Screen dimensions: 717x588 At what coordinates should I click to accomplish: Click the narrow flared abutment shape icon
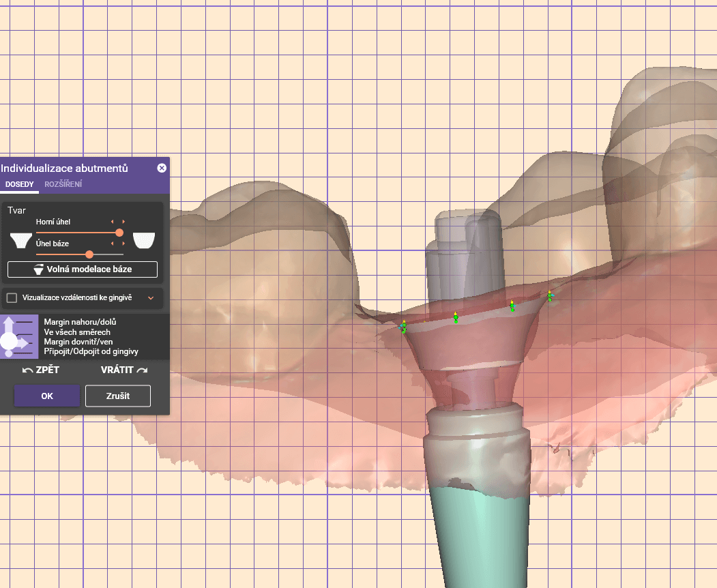pyautogui.click(x=22, y=240)
